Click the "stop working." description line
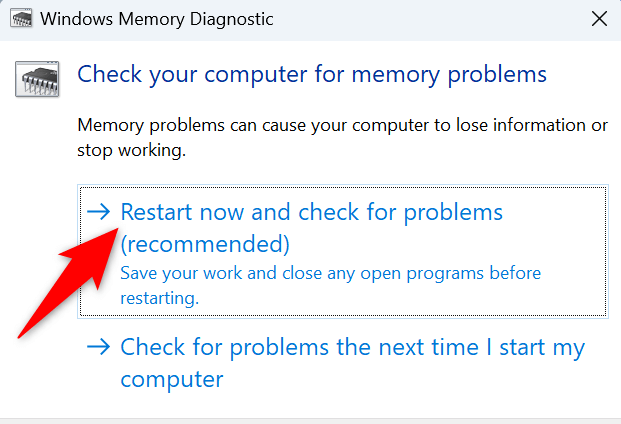The image size is (621, 424). tap(131, 152)
